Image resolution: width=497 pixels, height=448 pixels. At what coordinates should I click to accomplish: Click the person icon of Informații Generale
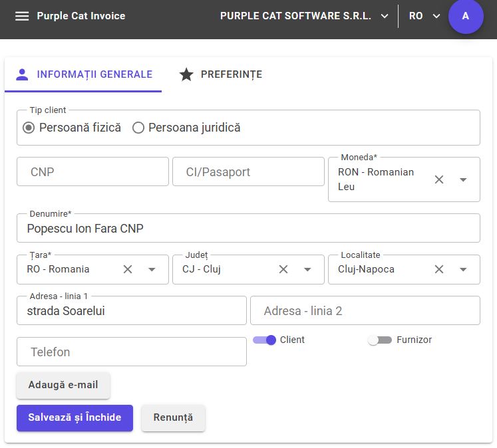click(x=22, y=74)
